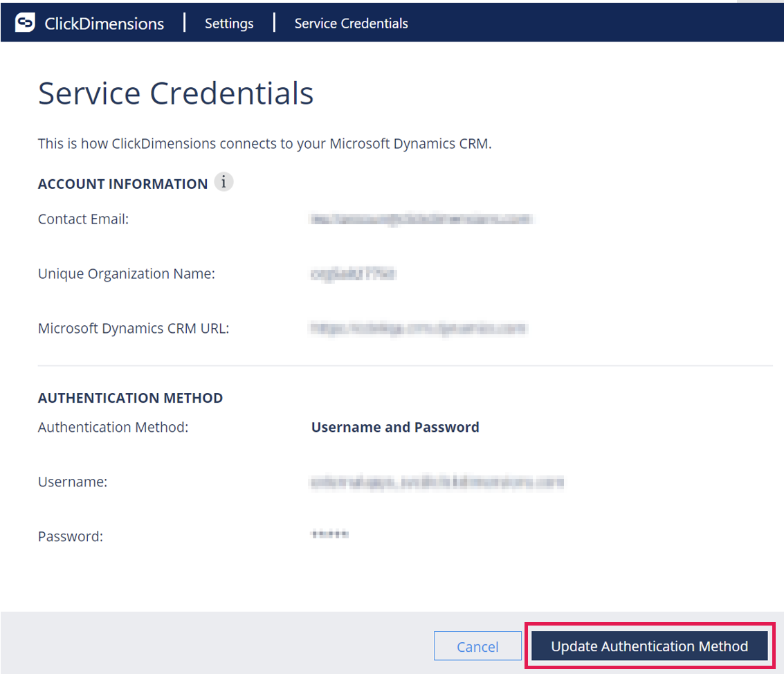Viewport: 784px width, 674px height.
Task: Click the ClickDimensions brand name
Action: (104, 24)
